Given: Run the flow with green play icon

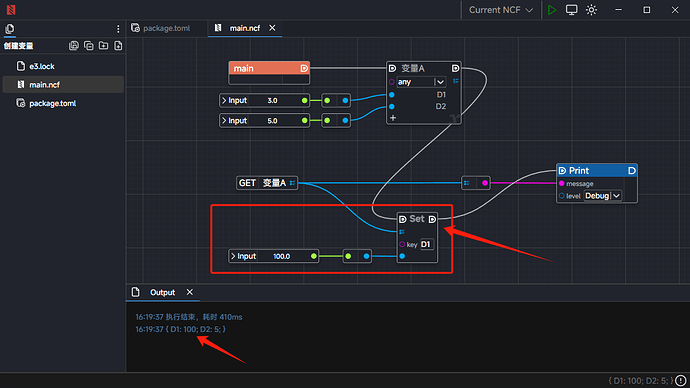Looking at the screenshot, I should (552, 10).
